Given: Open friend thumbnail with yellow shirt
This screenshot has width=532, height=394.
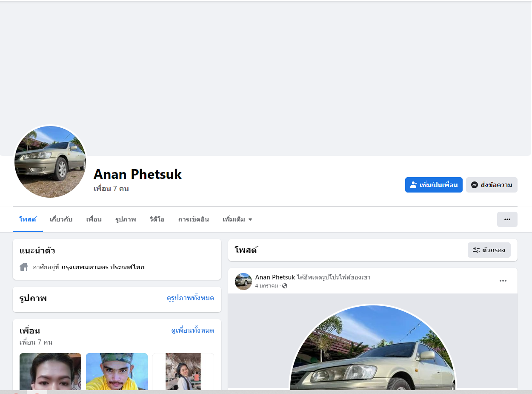Looking at the screenshot, I should [x=117, y=371].
